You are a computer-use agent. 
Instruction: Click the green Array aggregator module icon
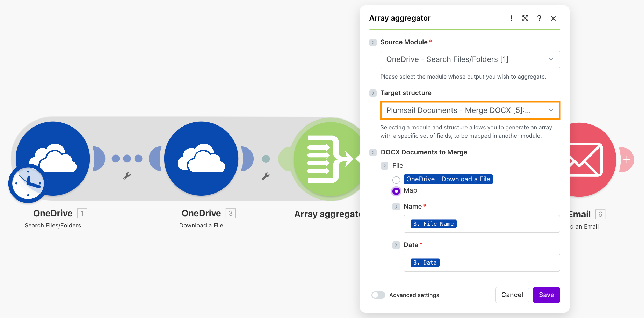click(327, 159)
